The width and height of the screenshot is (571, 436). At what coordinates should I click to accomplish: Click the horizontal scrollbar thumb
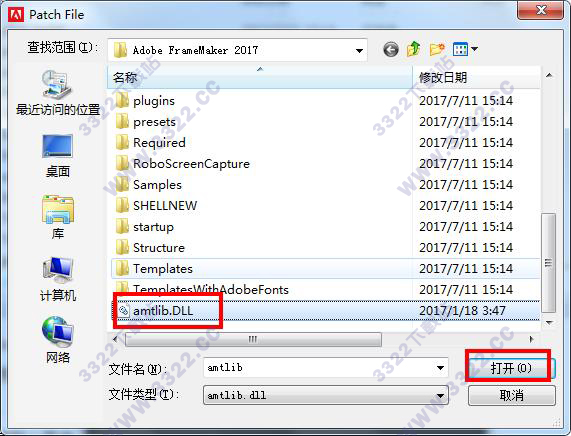pyautogui.click(x=253, y=339)
